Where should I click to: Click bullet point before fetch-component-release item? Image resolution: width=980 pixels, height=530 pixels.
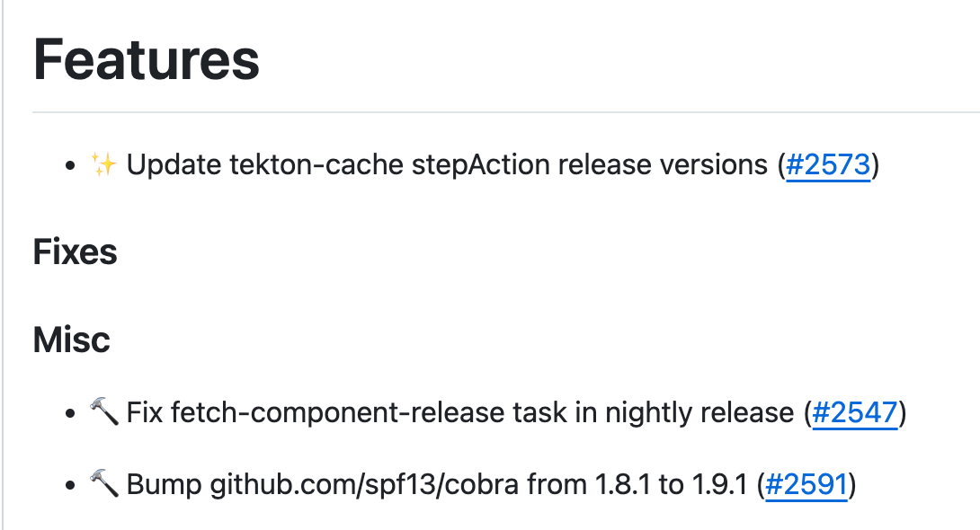click(x=70, y=414)
